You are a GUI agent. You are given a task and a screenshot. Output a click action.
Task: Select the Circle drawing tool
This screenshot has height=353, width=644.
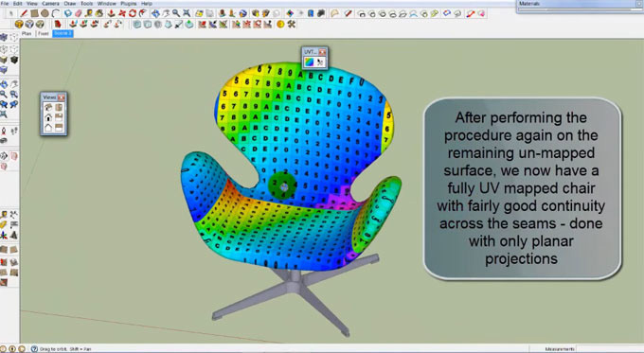(x=45, y=13)
